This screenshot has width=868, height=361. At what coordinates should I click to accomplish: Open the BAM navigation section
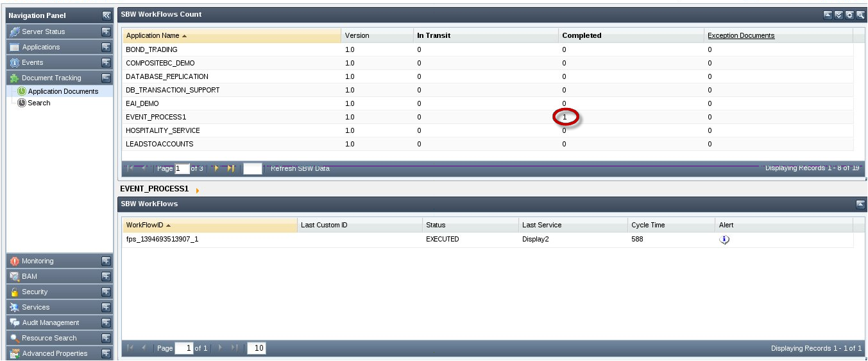[x=30, y=276]
